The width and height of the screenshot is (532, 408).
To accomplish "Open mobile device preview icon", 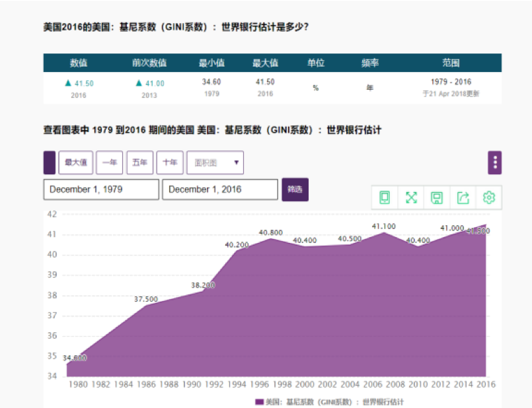I will [385, 197].
